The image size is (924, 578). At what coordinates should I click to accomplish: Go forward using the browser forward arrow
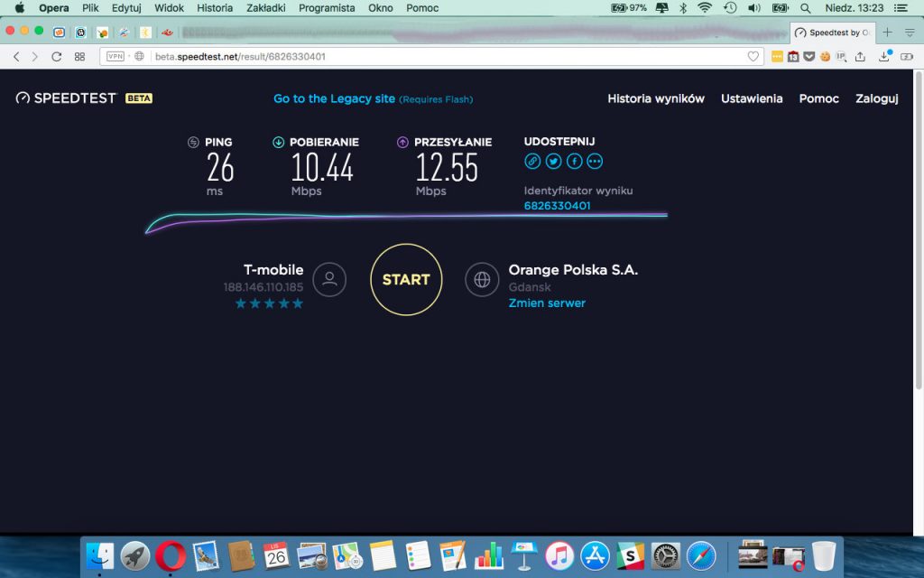point(35,57)
